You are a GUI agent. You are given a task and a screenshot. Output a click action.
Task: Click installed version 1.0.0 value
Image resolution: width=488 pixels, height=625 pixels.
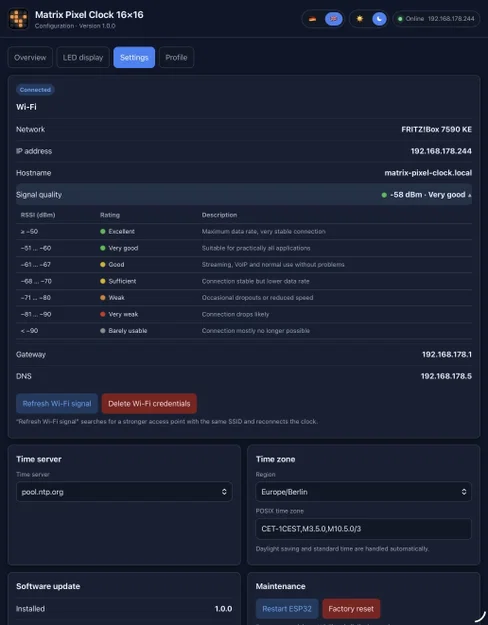[x=223, y=609]
